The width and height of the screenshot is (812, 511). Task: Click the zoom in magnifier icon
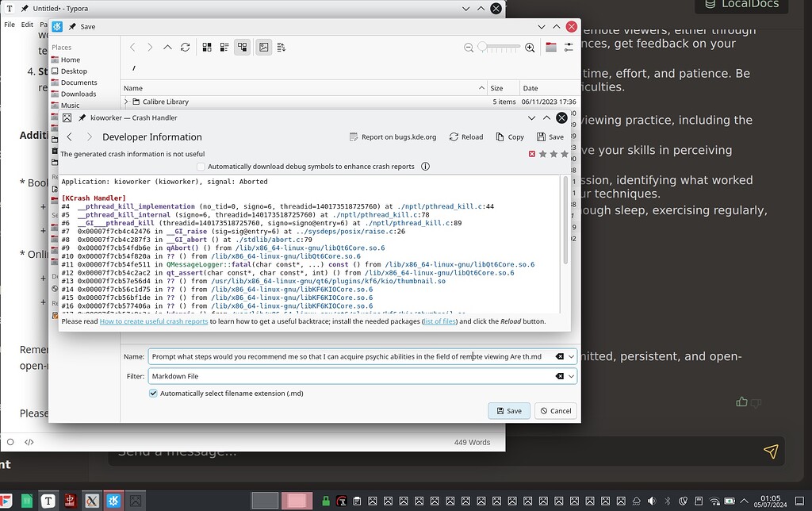coord(530,48)
